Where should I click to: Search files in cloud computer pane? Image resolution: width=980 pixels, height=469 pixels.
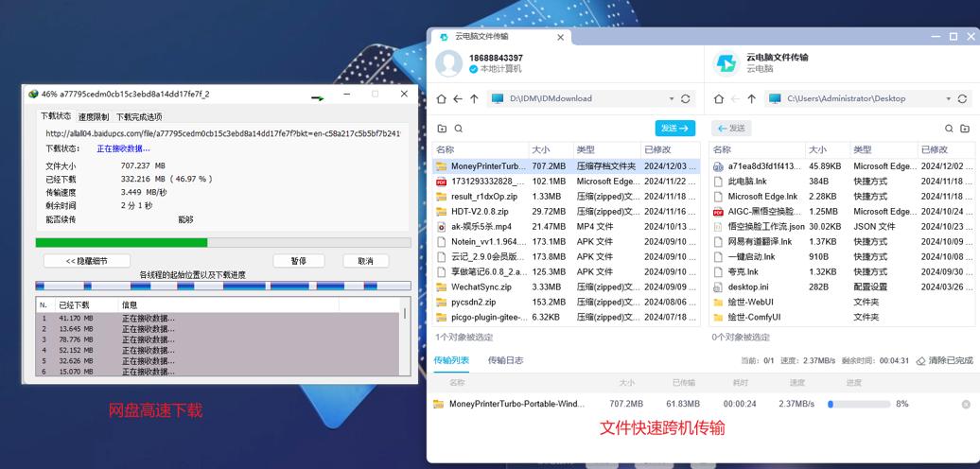click(x=949, y=129)
